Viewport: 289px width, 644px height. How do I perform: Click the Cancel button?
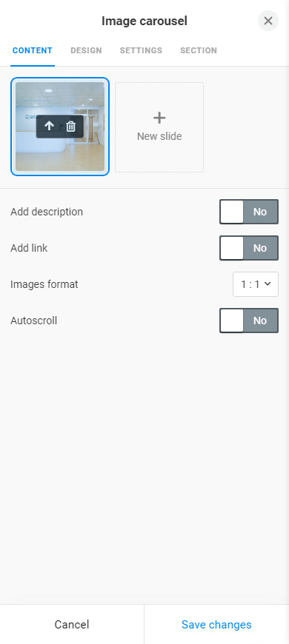click(x=72, y=624)
